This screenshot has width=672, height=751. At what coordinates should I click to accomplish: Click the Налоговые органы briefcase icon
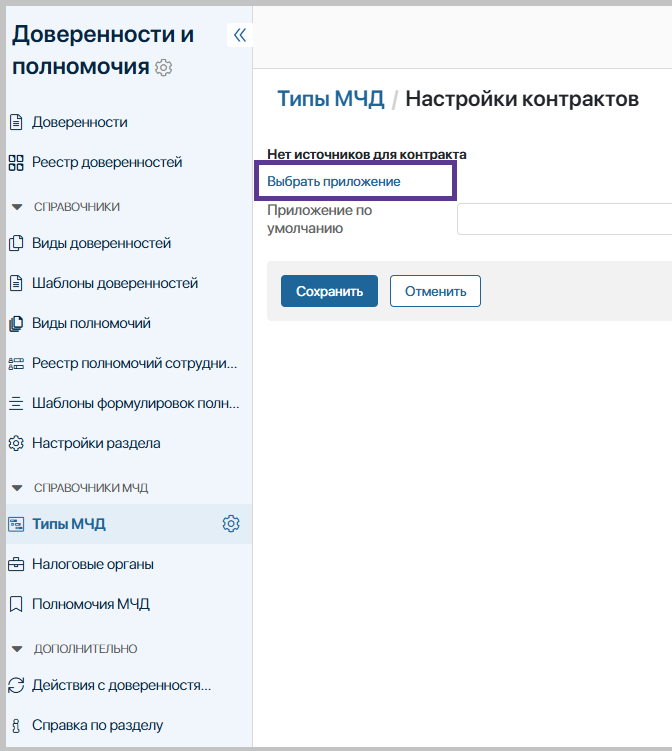[x=16, y=564]
